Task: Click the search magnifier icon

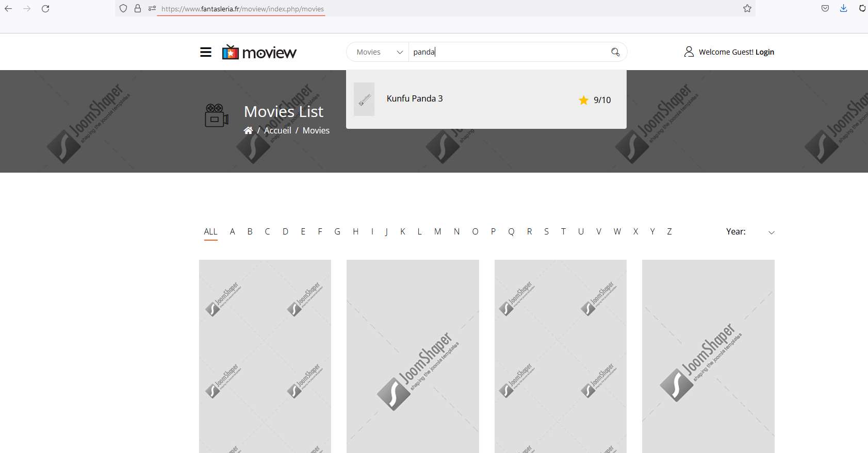Action: tap(615, 52)
